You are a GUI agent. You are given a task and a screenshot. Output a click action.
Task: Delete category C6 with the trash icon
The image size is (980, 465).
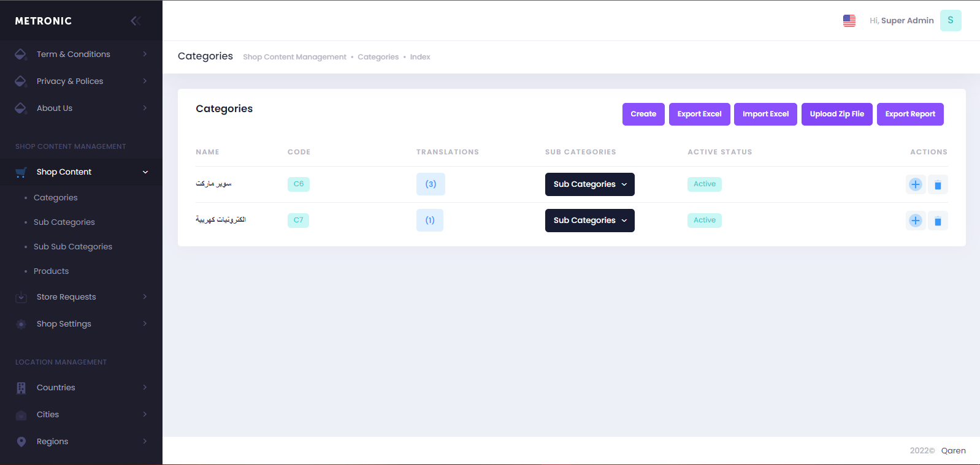click(x=938, y=184)
